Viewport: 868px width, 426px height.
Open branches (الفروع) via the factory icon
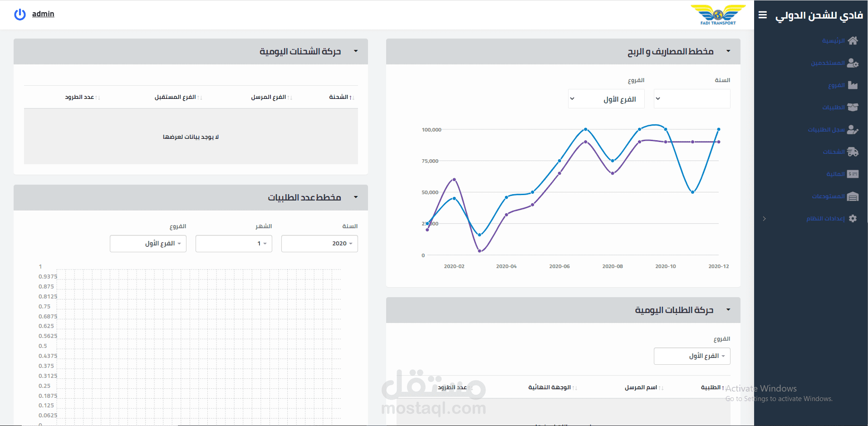pyautogui.click(x=853, y=85)
